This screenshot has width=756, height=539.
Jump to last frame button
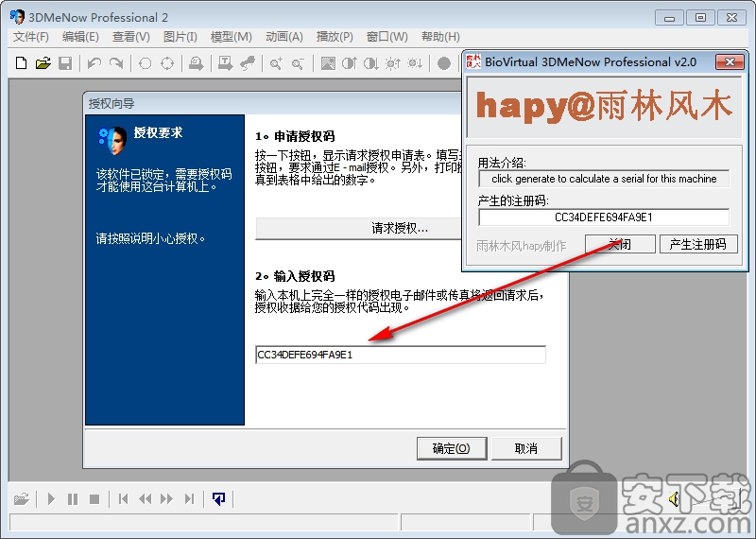click(190, 498)
